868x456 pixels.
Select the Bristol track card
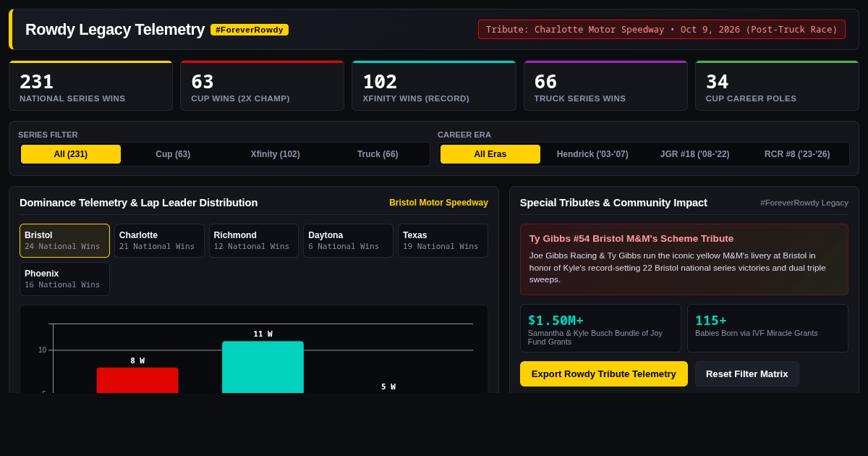click(x=64, y=240)
